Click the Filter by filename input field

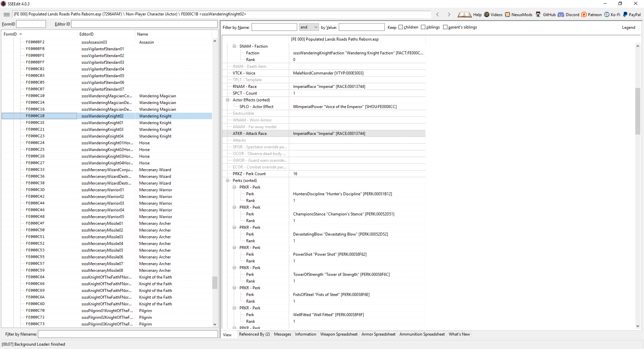(x=127, y=334)
